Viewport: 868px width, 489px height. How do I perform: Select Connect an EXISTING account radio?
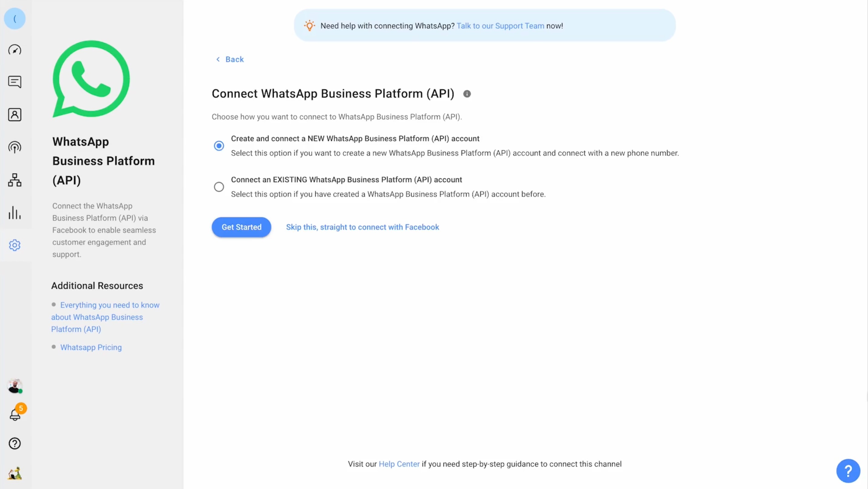tap(219, 187)
